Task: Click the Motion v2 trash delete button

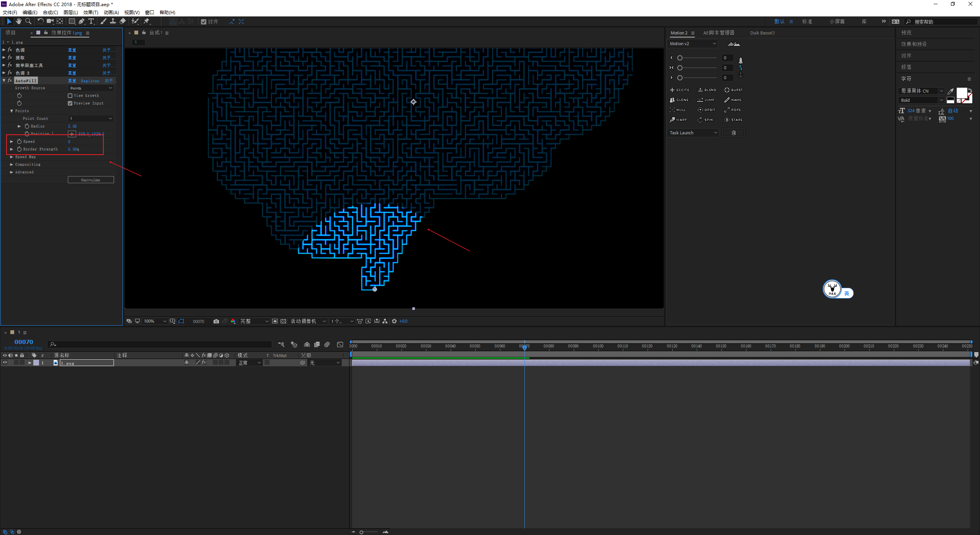Action: coord(733,133)
